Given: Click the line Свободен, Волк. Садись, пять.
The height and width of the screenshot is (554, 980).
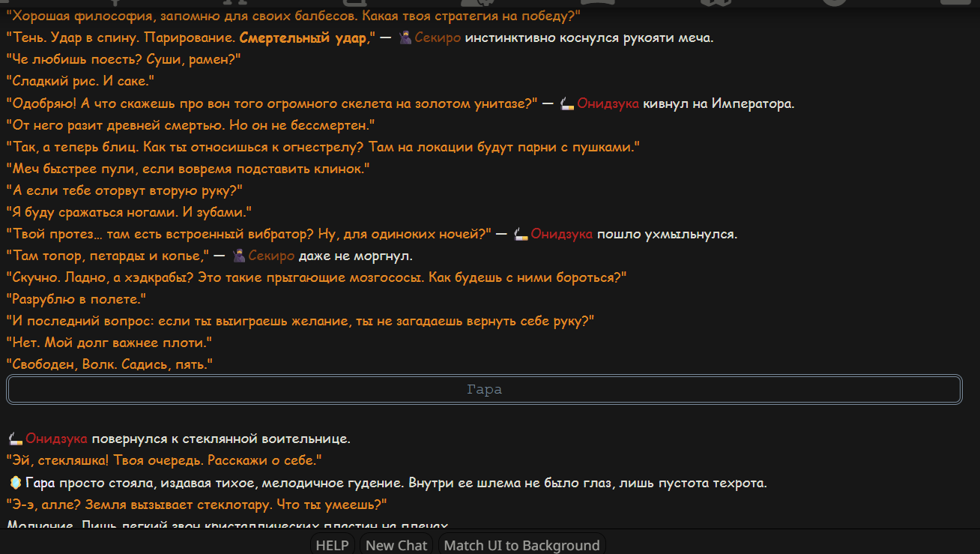Looking at the screenshot, I should [110, 364].
